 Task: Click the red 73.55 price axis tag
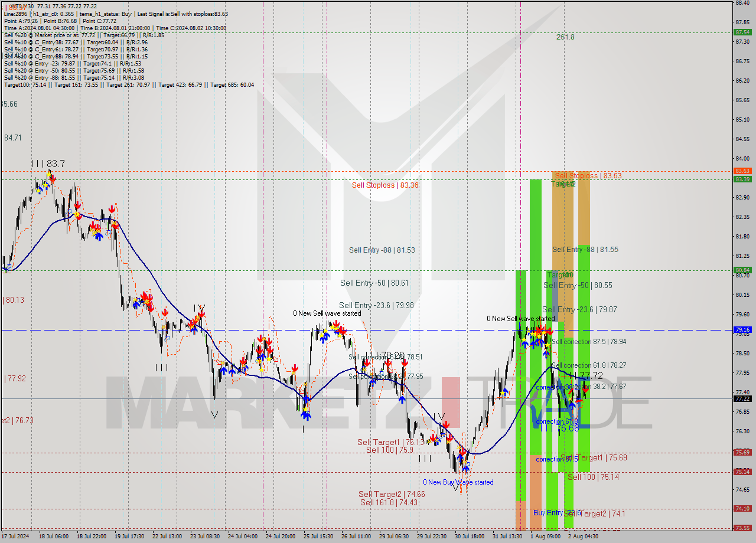coord(742,528)
